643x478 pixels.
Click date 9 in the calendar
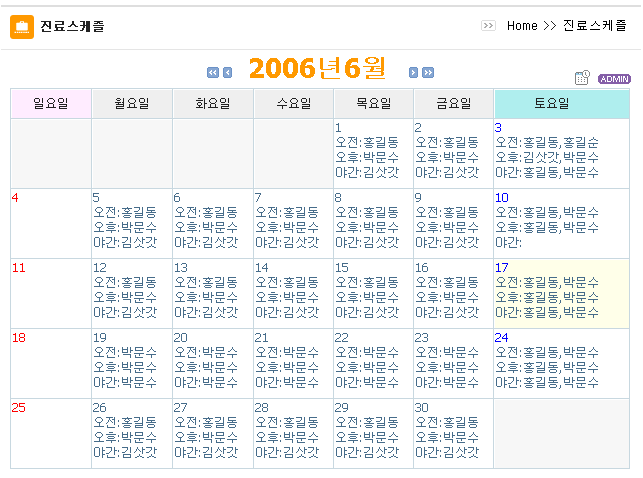point(418,198)
